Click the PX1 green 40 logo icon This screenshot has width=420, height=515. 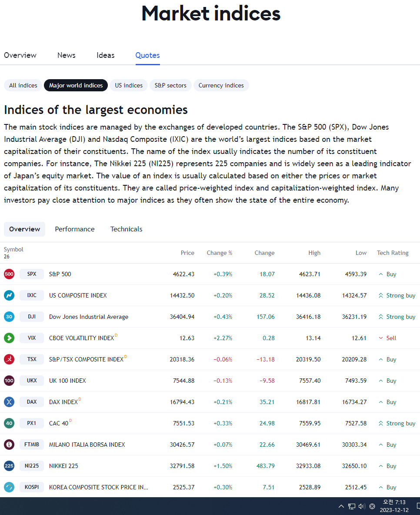tap(9, 423)
